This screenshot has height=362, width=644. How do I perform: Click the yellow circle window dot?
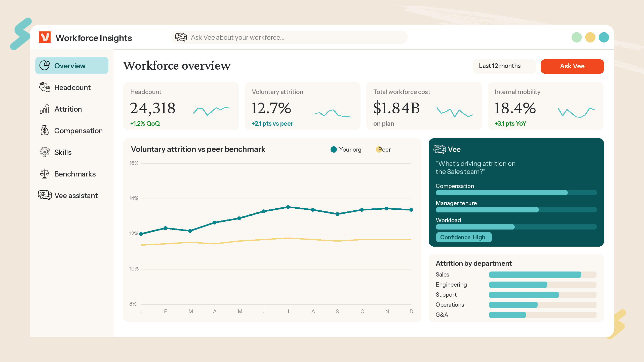(590, 37)
